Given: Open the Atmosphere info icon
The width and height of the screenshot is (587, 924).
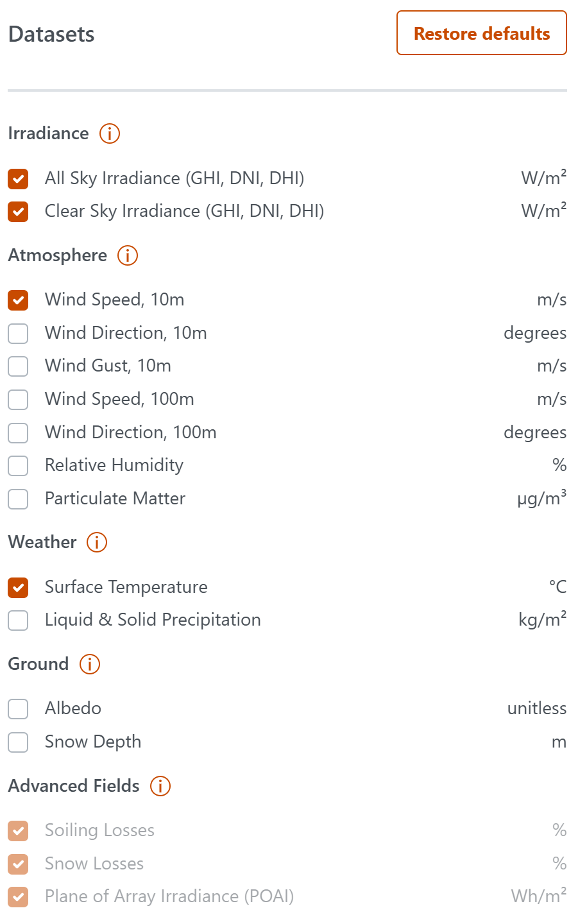Looking at the screenshot, I should tap(128, 255).
